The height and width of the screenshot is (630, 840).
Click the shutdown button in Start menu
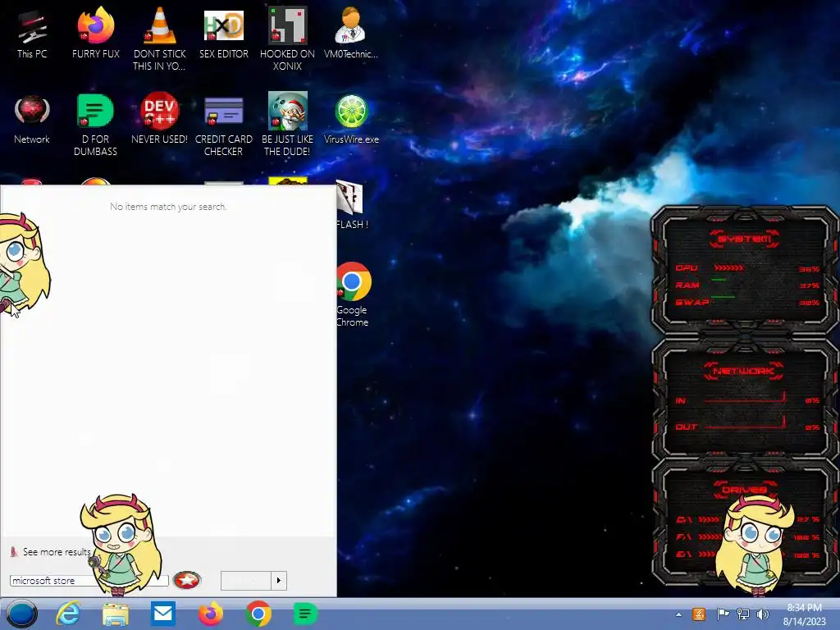246,581
